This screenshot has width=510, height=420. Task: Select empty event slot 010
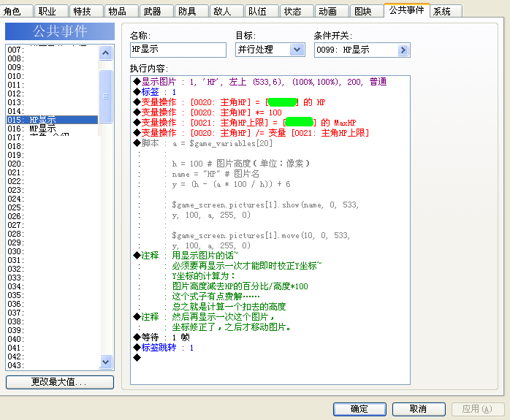[52, 76]
